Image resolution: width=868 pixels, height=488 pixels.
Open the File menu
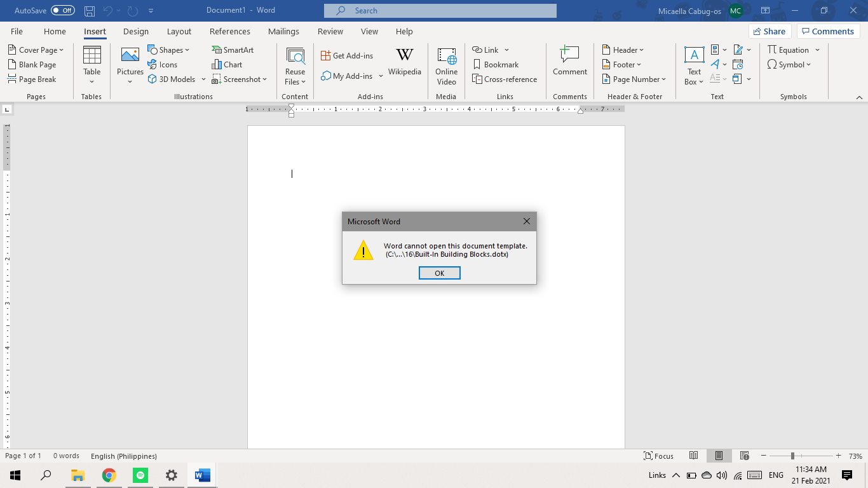tap(17, 31)
